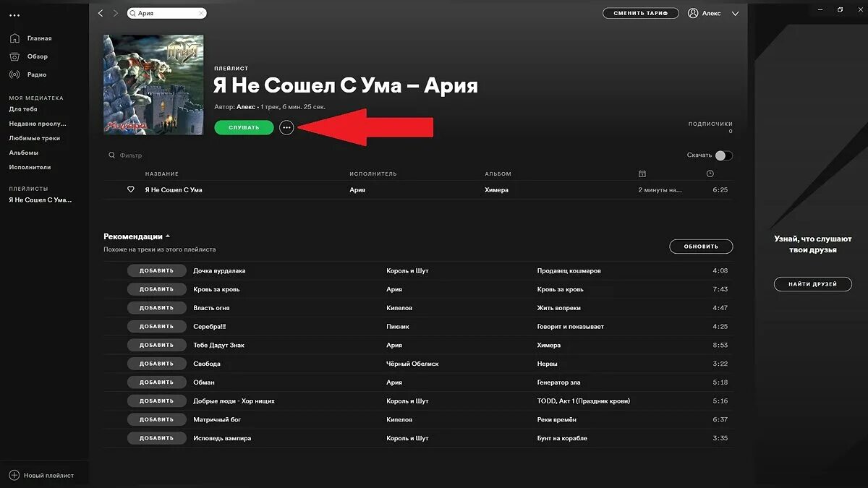This screenshot has height=488, width=868.
Task: Add Исповедь вампира to the playlist
Action: (157, 438)
